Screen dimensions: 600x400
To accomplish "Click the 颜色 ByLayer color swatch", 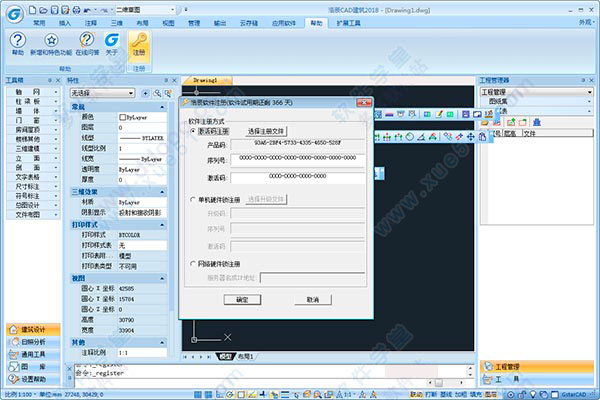I will click(124, 117).
